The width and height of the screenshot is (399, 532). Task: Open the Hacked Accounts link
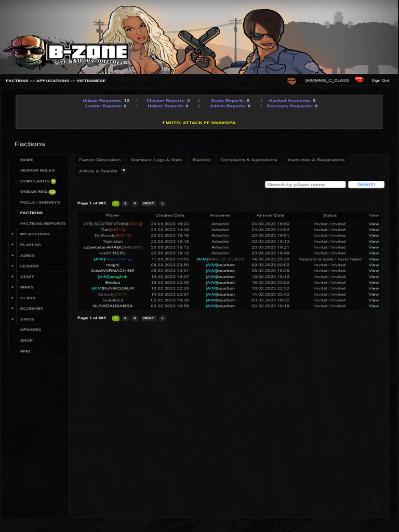[x=292, y=100]
